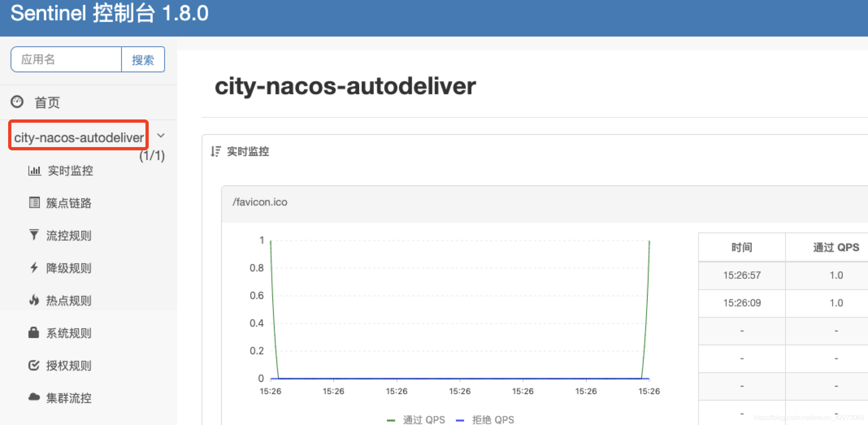The width and height of the screenshot is (868, 425).
Task: Open 系统规则 in the sidebar
Action: tap(69, 333)
